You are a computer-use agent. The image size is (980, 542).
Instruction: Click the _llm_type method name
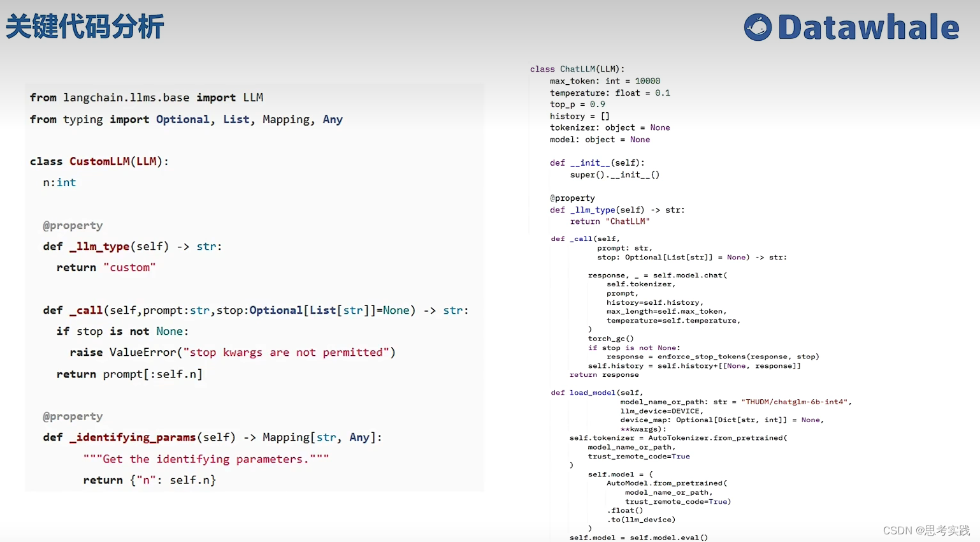100,246
